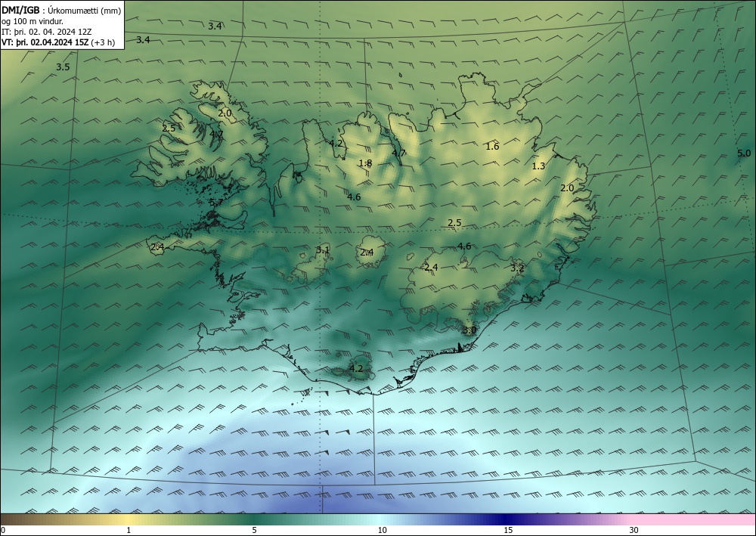The image size is (756, 536).
Task: Click the 1.6 precipitation value label
Action: 492,147
